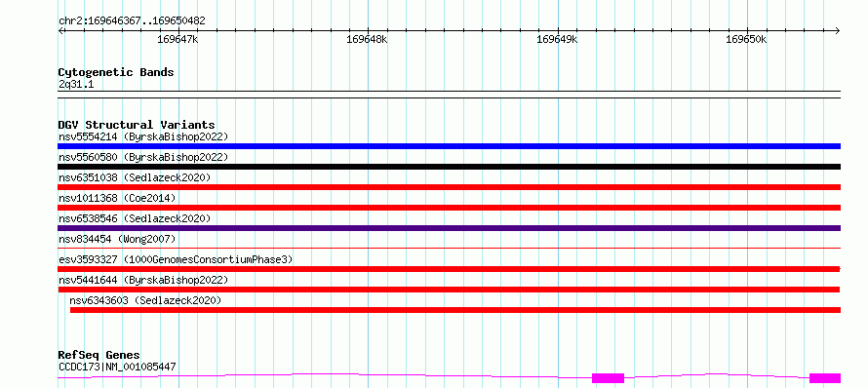Select the purple nsv6538546 variant bar
This screenshot has width=868, height=388.
pos(449,228)
